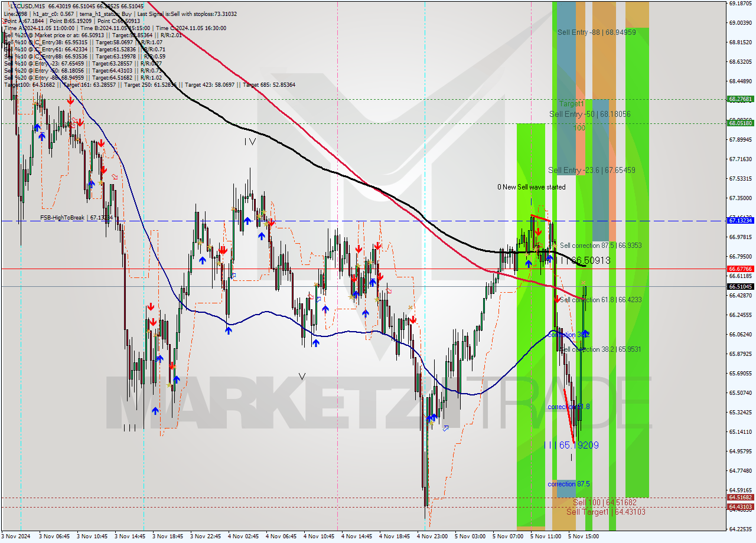Click the 'Sell Entry -88 | 68.94959' label
756x543 pixels.
[597, 32]
